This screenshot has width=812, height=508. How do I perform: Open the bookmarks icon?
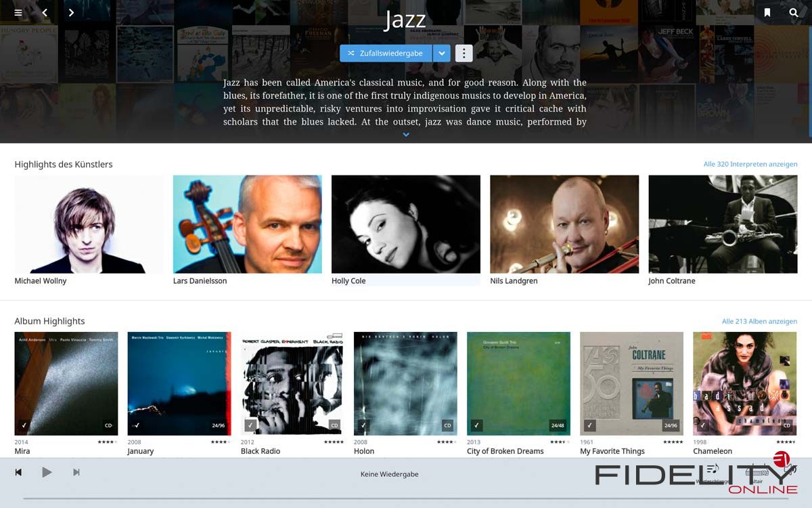click(x=767, y=13)
